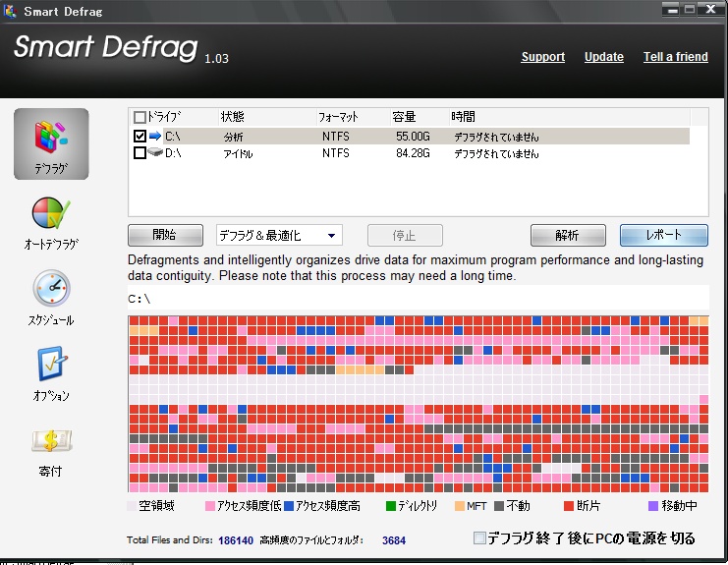728x565 pixels.
Task: Sort by the 時間 column header
Action: click(x=463, y=117)
